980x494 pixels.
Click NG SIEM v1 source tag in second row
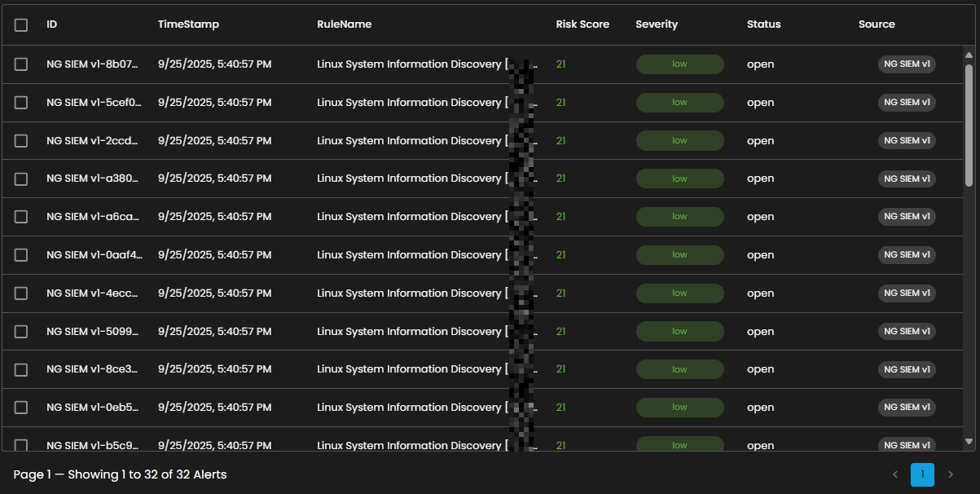[907, 103]
